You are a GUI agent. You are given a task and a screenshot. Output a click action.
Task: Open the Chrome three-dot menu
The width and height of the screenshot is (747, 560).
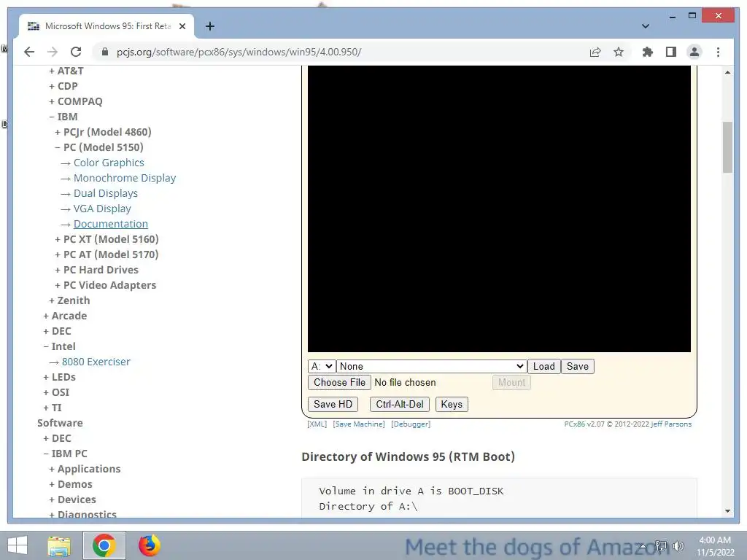pos(718,52)
